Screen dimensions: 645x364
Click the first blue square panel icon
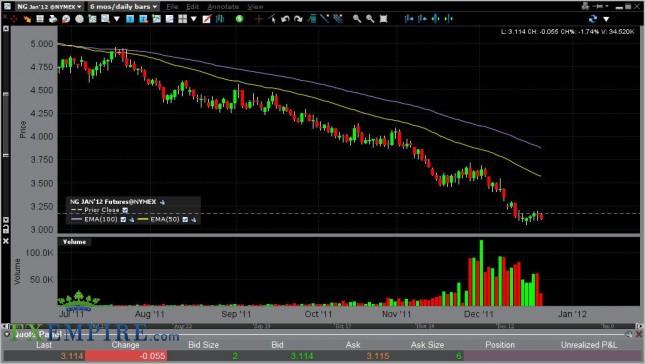[x=130, y=19]
